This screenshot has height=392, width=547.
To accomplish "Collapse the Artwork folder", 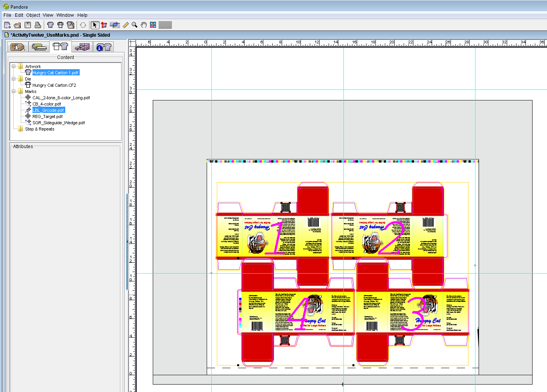I will (14, 66).
